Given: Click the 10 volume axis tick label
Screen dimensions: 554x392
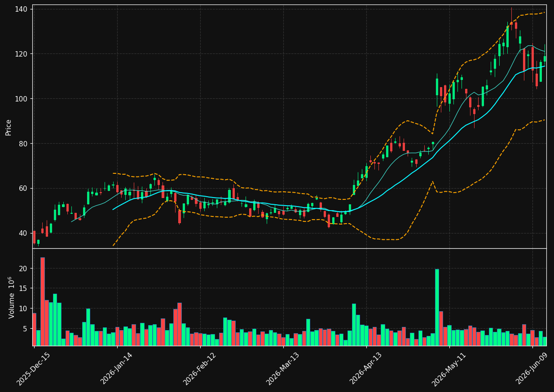Looking at the screenshot, I should pyautogui.click(x=23, y=308).
